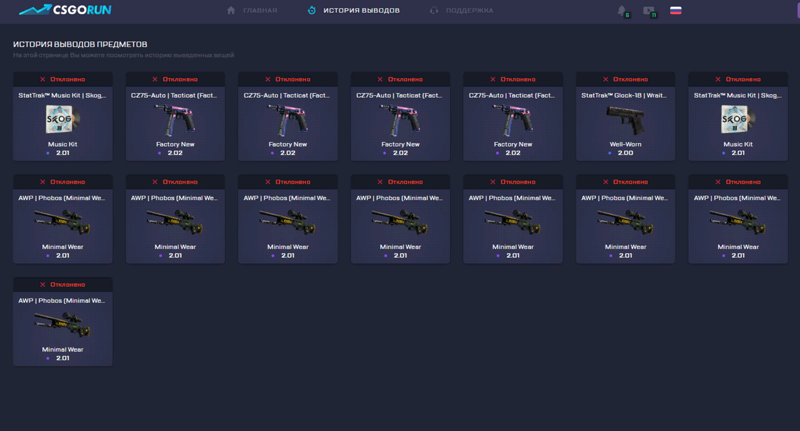Go to the Главная tab

pos(259,11)
